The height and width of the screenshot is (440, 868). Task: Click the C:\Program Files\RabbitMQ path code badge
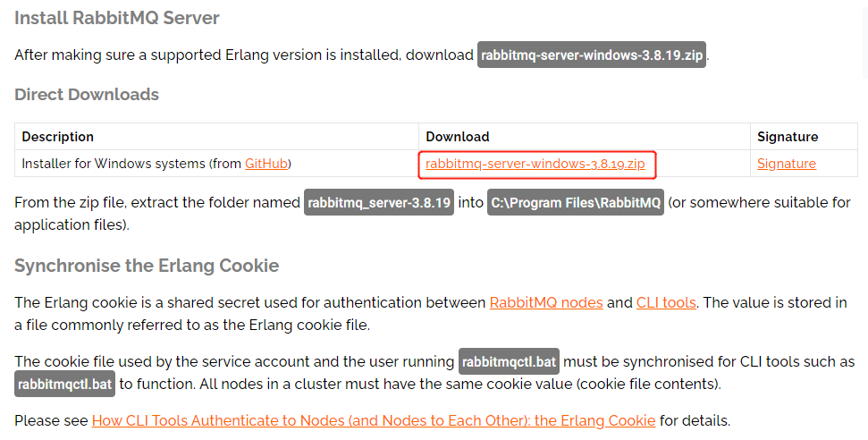575,202
